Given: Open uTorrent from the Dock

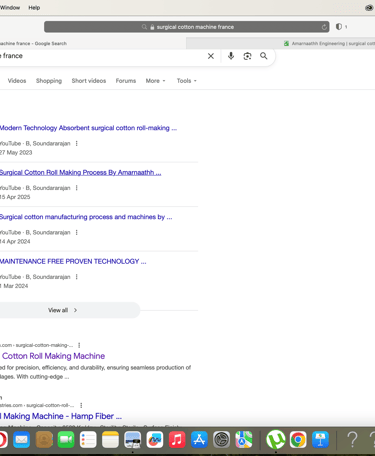Looking at the screenshot, I should (276, 440).
